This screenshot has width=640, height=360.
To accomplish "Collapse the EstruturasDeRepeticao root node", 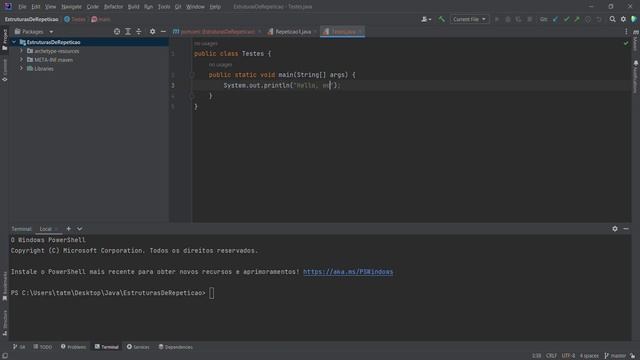I will 14,42.
